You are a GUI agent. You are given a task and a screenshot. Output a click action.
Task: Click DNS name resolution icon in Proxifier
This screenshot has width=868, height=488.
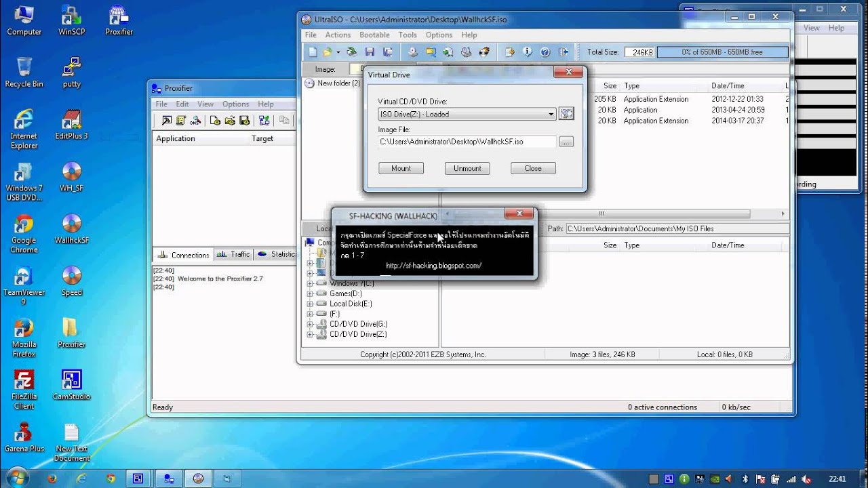click(196, 121)
